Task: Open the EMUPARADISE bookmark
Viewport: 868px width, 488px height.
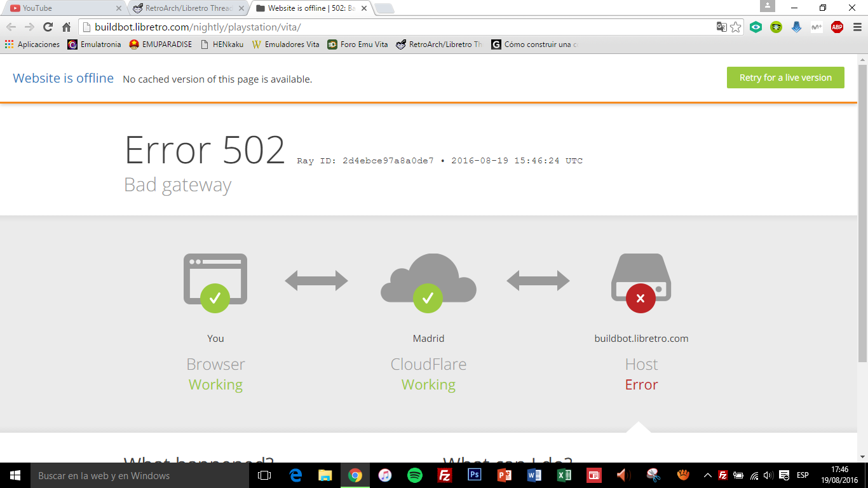Action: pos(161,44)
